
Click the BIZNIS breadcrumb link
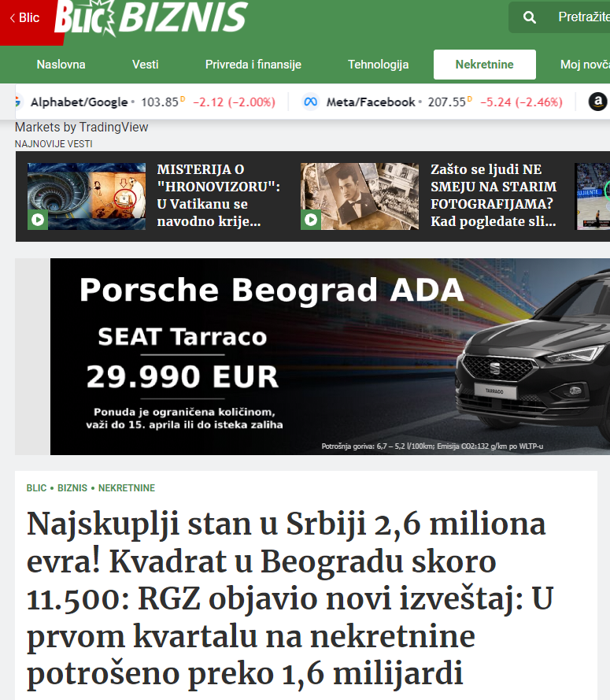(72, 488)
